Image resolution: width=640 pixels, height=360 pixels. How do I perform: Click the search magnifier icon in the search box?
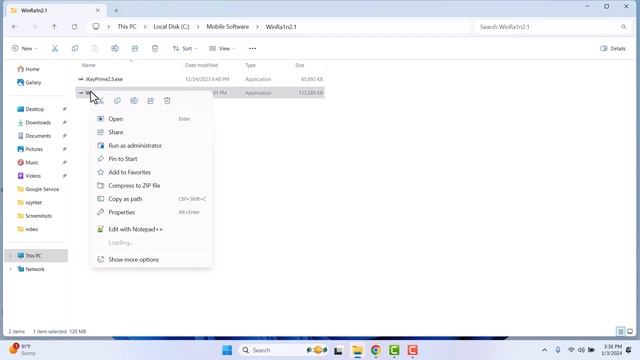(623, 27)
